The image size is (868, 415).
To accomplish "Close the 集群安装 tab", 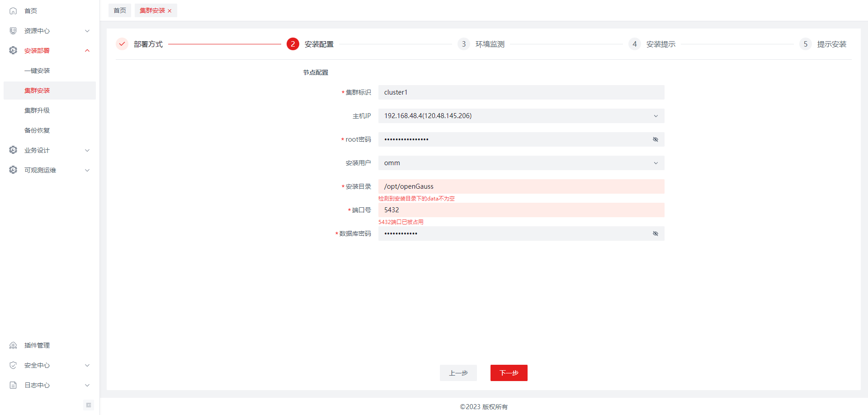I will pos(170,11).
